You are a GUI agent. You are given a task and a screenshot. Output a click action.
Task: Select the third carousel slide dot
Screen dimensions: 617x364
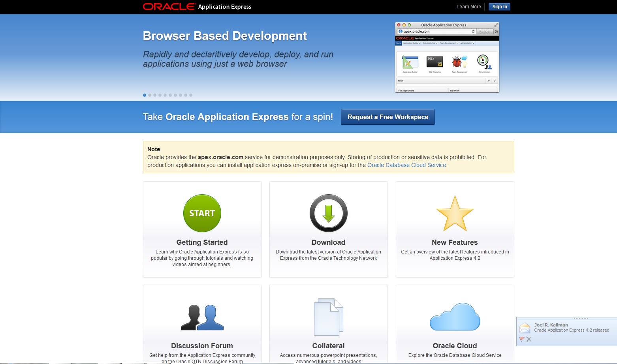[155, 95]
